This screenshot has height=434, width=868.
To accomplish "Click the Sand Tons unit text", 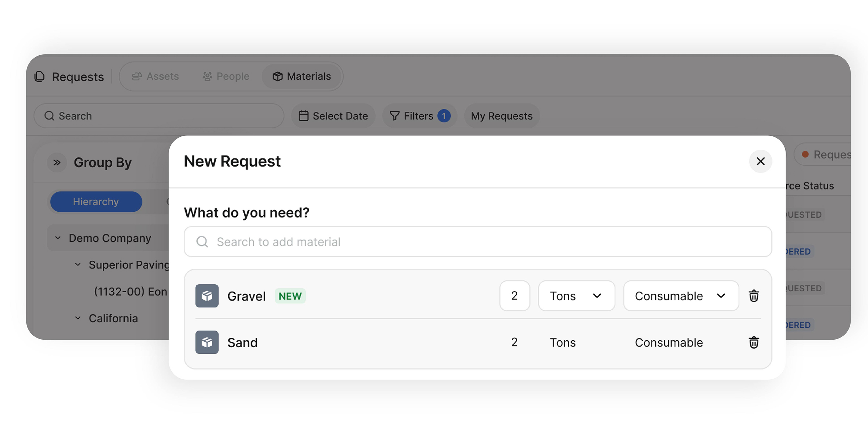I will pos(563,342).
